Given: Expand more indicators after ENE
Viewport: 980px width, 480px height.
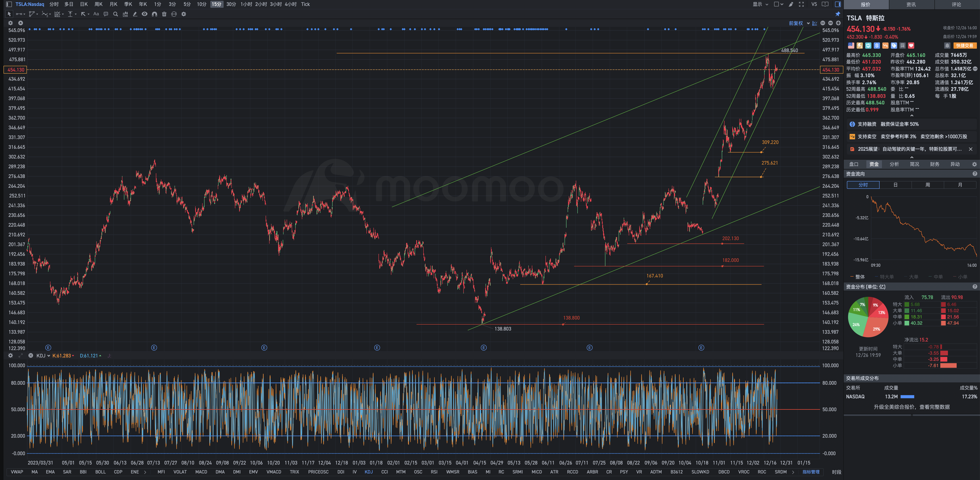Looking at the screenshot, I should click(x=145, y=472).
